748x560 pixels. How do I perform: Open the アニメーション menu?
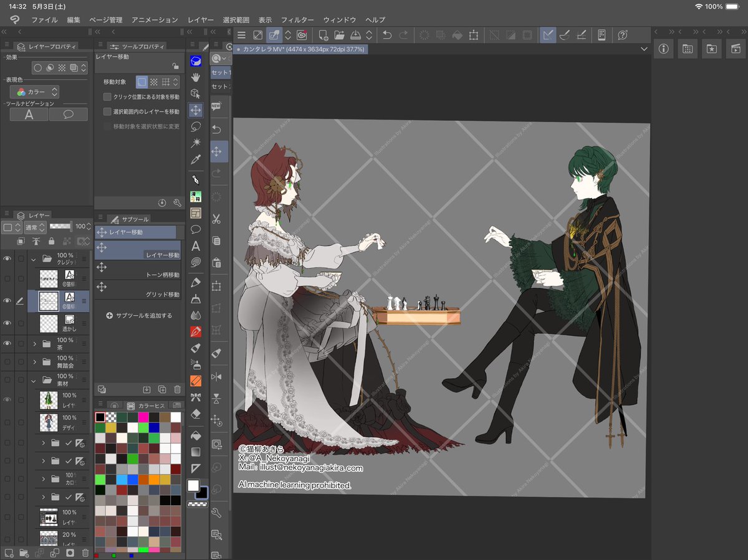(155, 20)
